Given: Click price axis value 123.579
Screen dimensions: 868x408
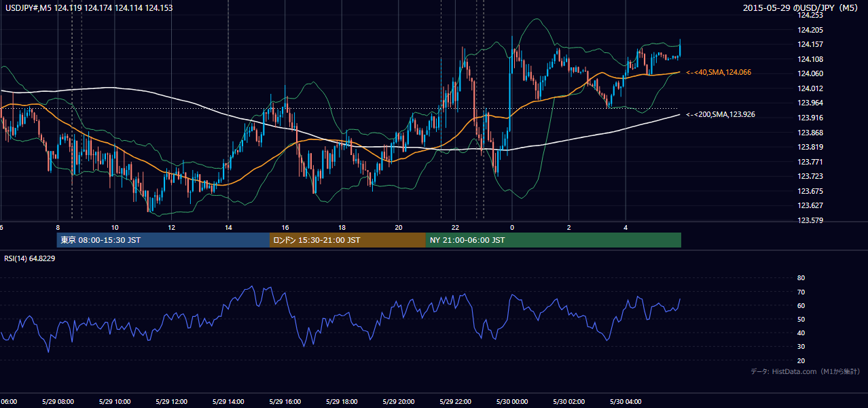Looking at the screenshot, I should click(810, 220).
